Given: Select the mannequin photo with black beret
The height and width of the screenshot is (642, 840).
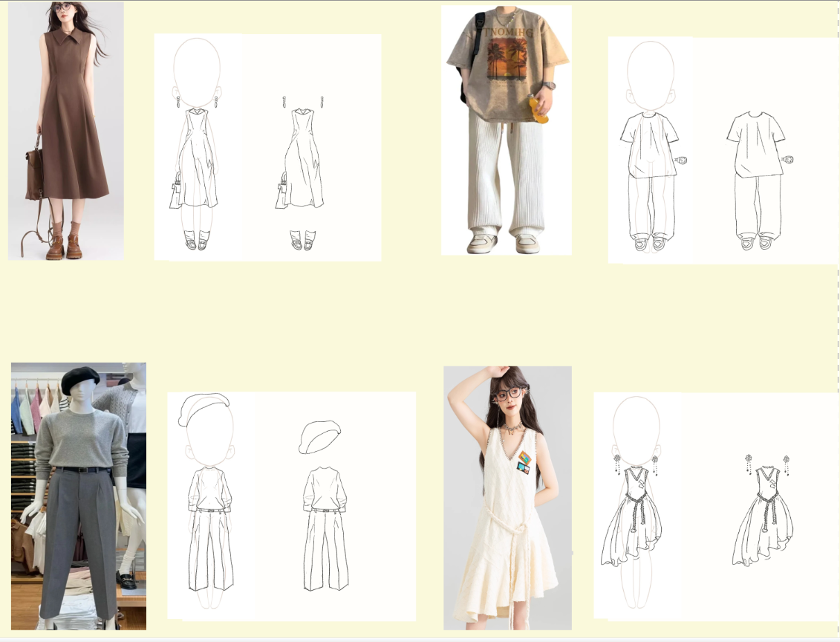Looking at the screenshot, I should [x=79, y=496].
